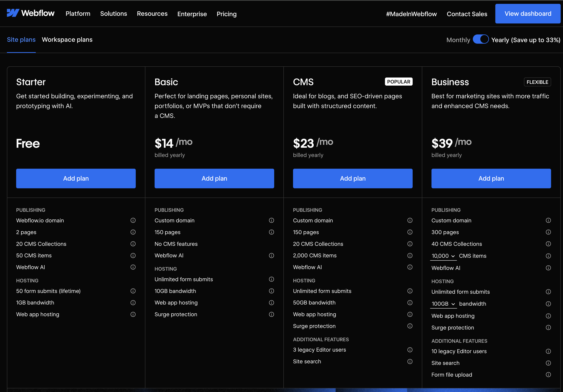Viewport: 563px width, 392px height.
Task: Show info for 3 legacy Editor users
Action: [410, 349]
